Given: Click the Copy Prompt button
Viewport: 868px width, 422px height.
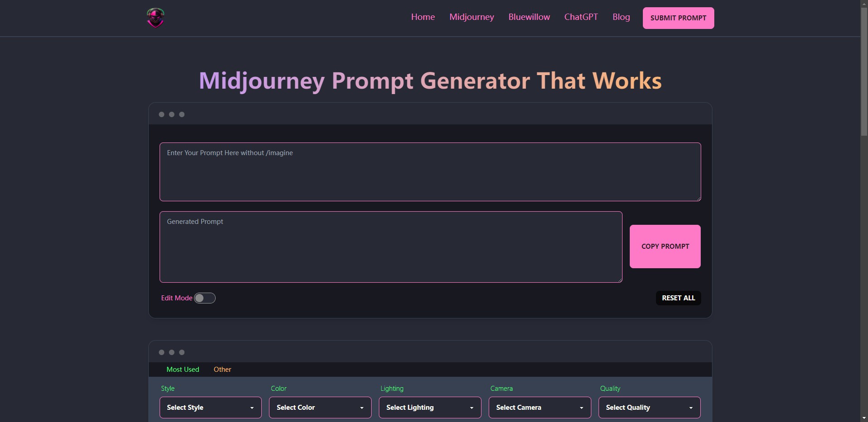Looking at the screenshot, I should 665,247.
